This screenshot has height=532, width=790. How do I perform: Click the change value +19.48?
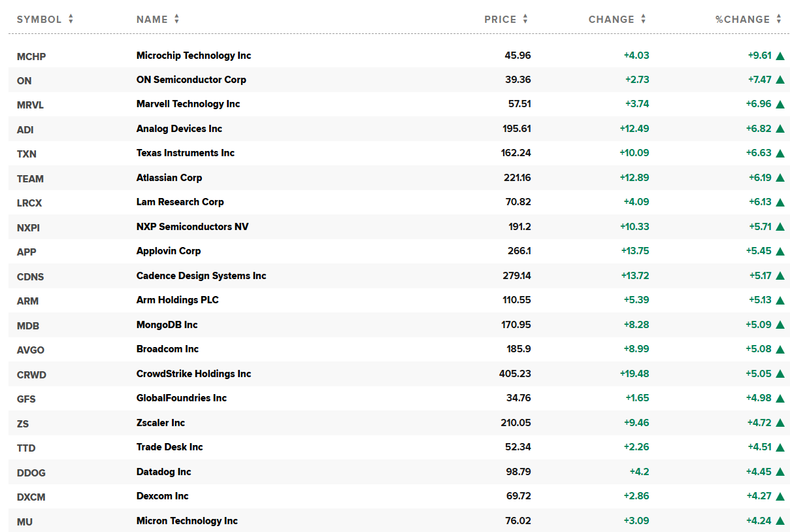click(x=634, y=374)
